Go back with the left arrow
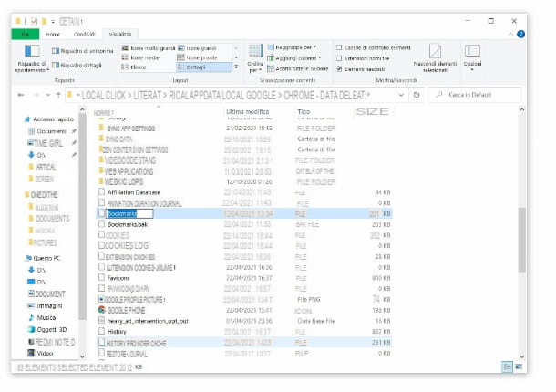Image resolution: width=556 pixels, height=392 pixels. 21,95
